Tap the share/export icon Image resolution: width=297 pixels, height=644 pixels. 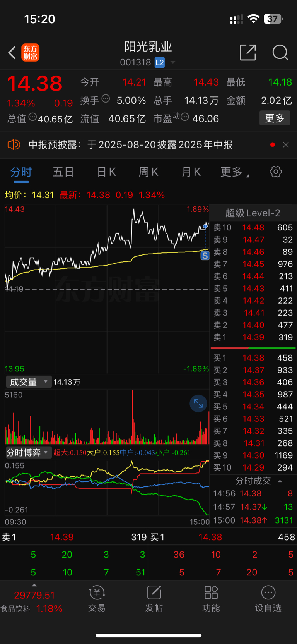(248, 52)
